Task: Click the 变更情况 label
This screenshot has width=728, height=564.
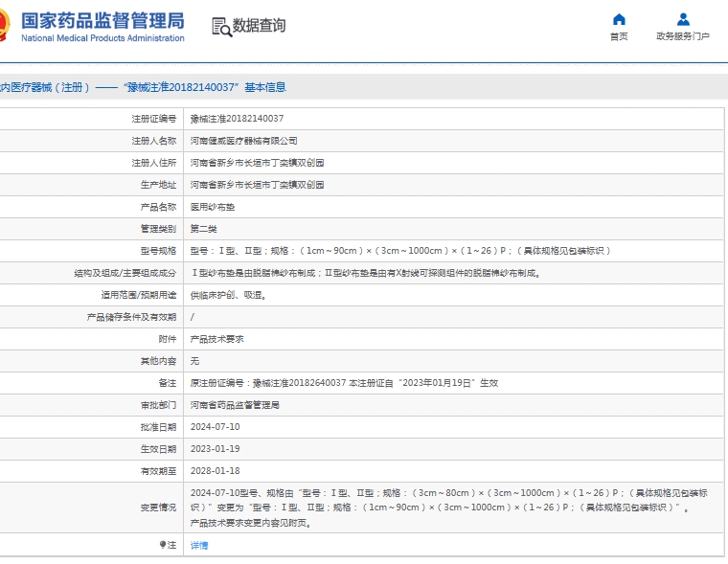Action: pyautogui.click(x=158, y=508)
